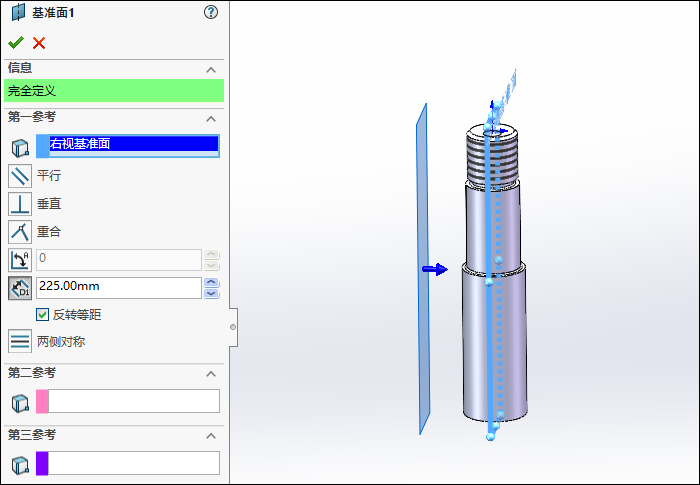
Task: Click the panel collapse handle on divider
Action: (x=233, y=327)
